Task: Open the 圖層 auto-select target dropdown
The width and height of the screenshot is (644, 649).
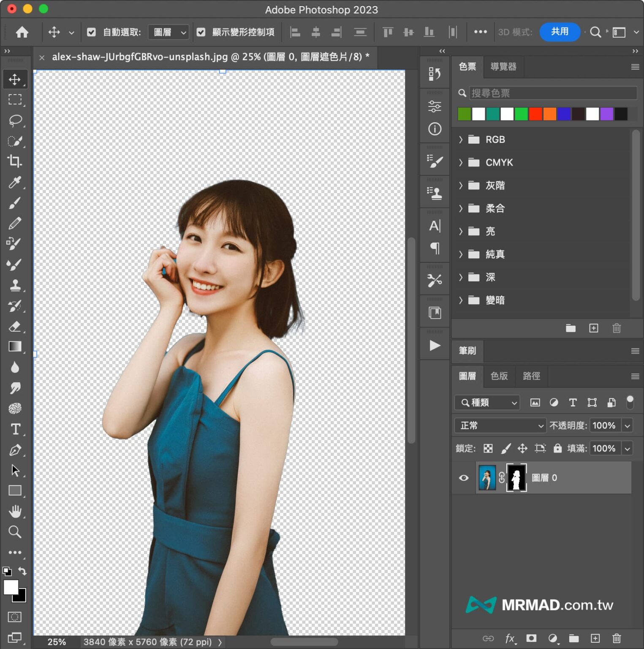Action: tap(169, 32)
